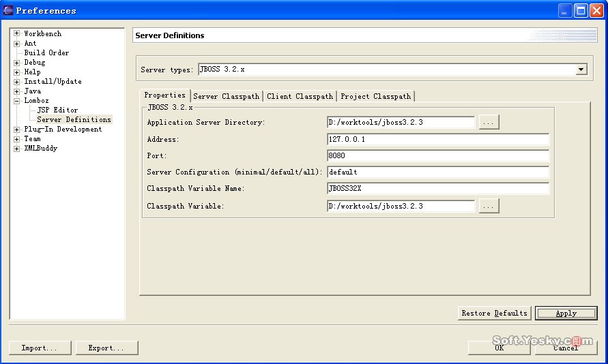The width and height of the screenshot is (608, 364).
Task: Click the Port number field
Action: 438,155
